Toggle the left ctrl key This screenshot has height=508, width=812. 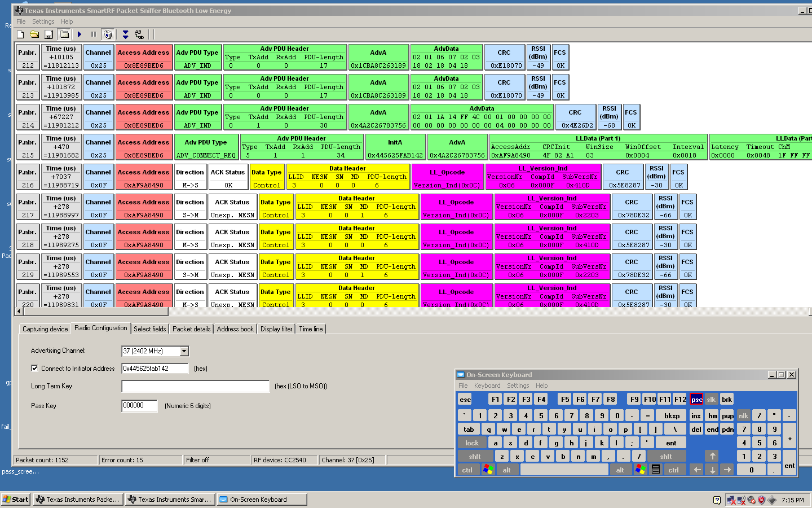click(467, 470)
